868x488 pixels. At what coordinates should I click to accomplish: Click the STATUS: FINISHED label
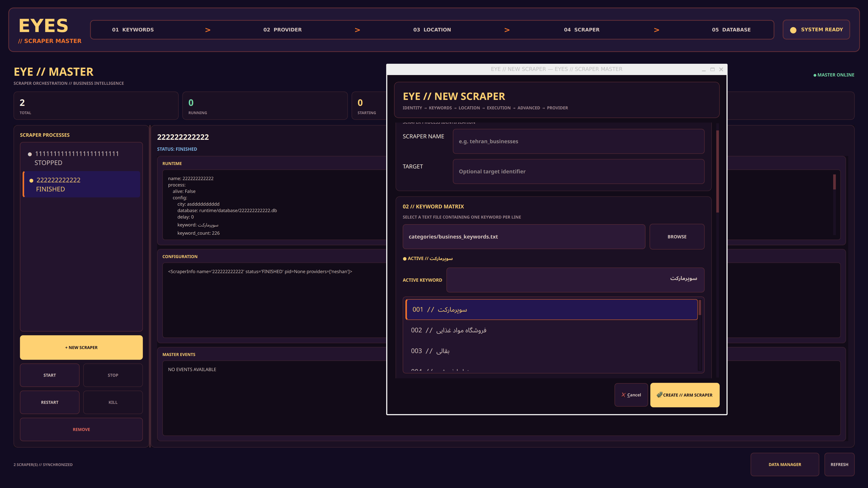177,149
